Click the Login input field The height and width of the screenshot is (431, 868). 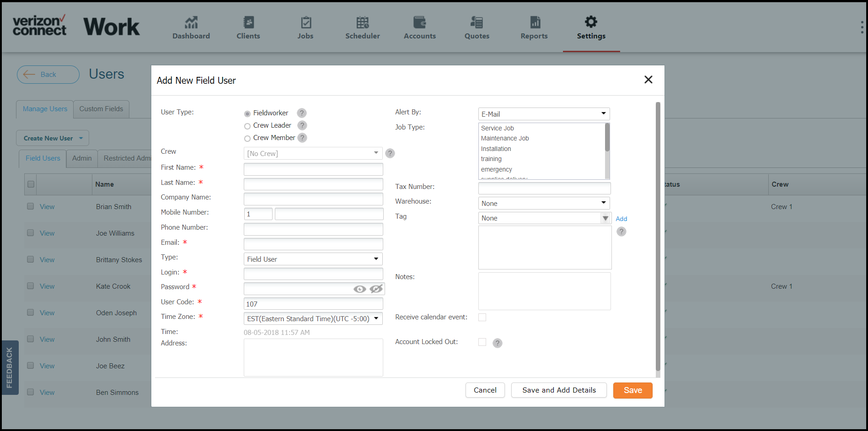tap(313, 274)
